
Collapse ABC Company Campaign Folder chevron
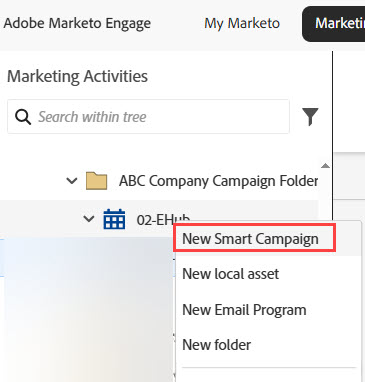click(72, 181)
